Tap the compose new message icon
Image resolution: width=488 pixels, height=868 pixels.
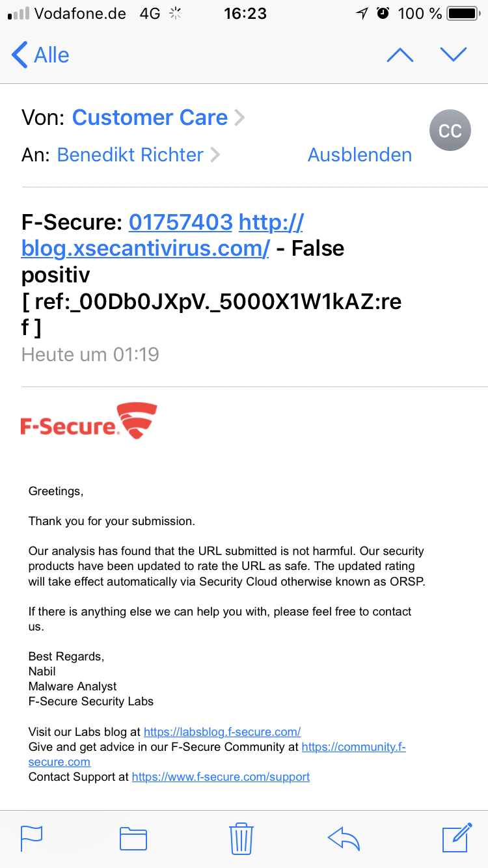(x=456, y=837)
